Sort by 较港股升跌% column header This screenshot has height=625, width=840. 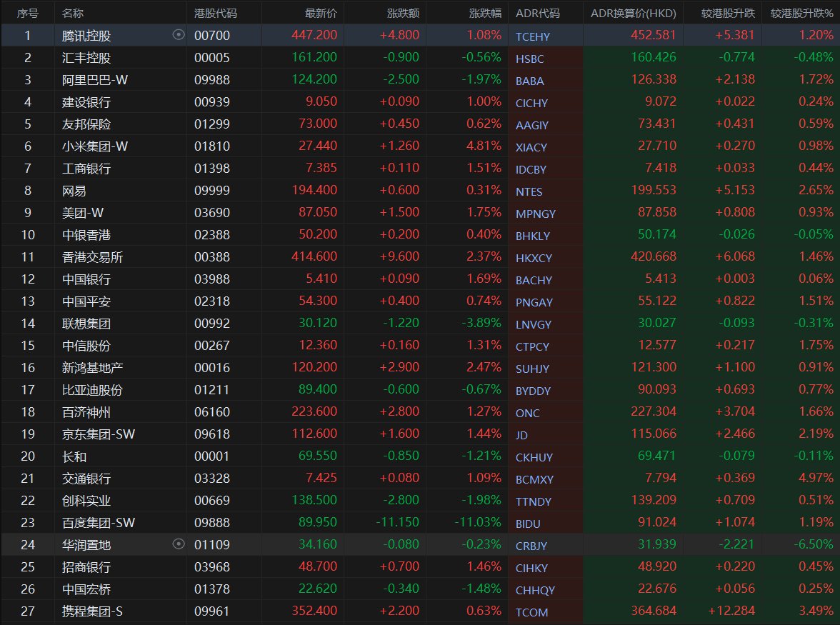point(802,14)
